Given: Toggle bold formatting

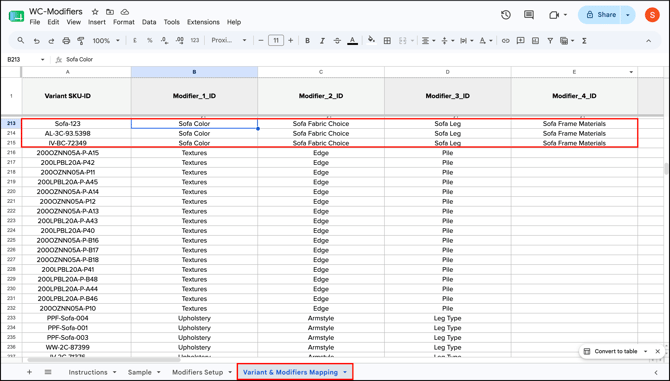Looking at the screenshot, I should point(307,41).
